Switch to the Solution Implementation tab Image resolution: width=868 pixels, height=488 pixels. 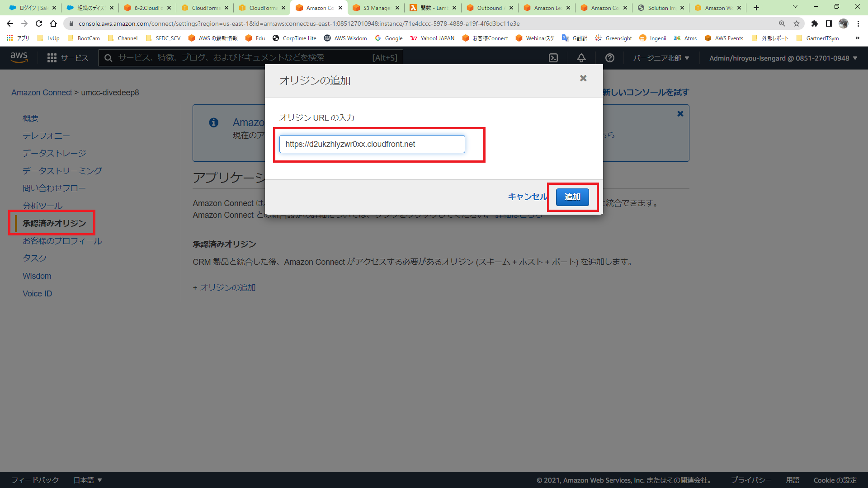click(x=661, y=8)
